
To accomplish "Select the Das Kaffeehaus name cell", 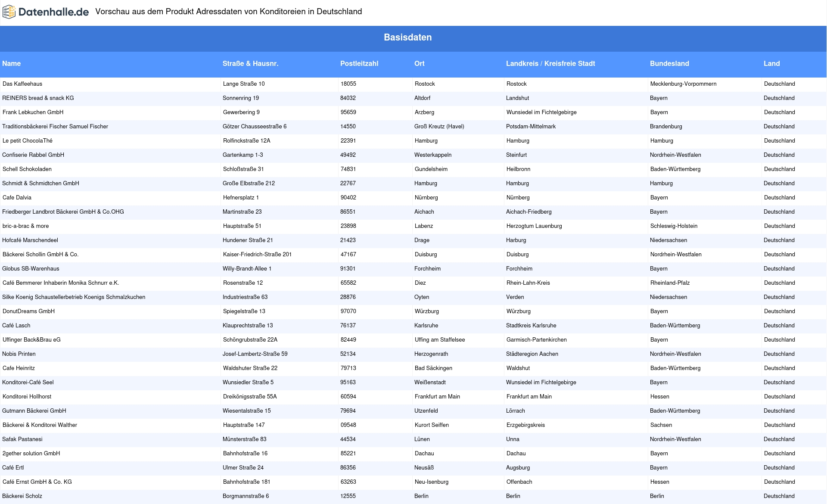I will (x=22, y=84).
